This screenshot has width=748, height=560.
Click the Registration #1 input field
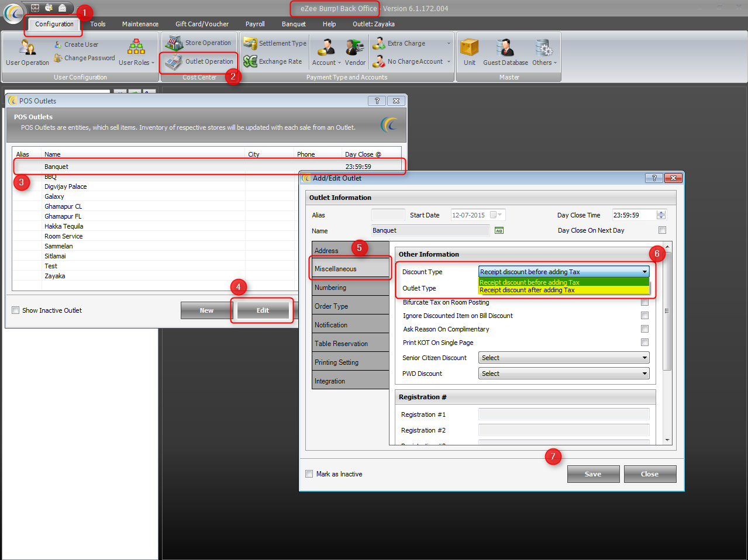[564, 414]
